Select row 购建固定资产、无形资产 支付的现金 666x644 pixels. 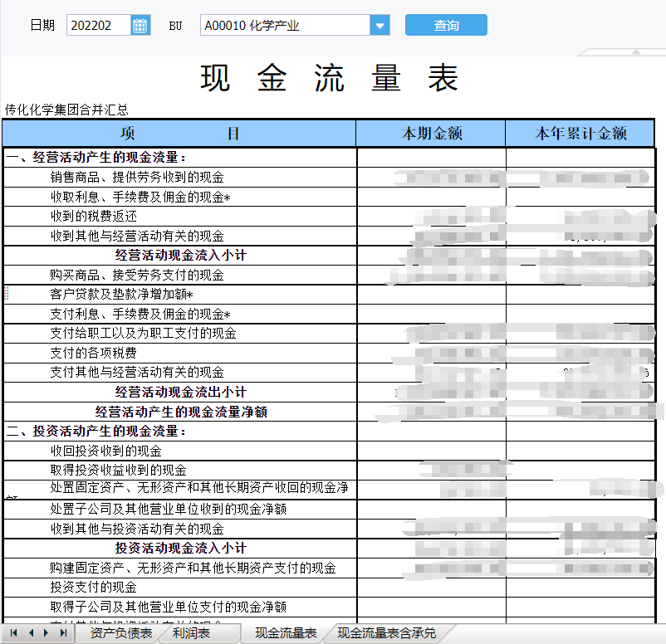[x=329, y=568]
